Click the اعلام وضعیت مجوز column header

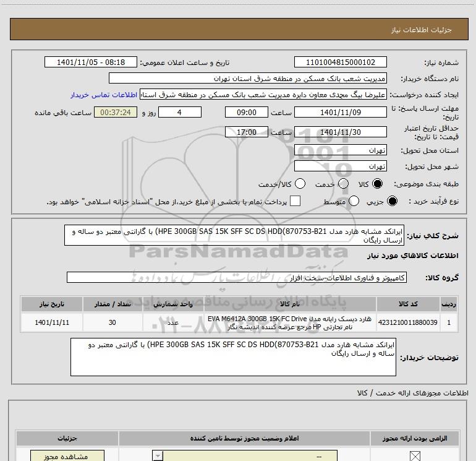pos(244,439)
